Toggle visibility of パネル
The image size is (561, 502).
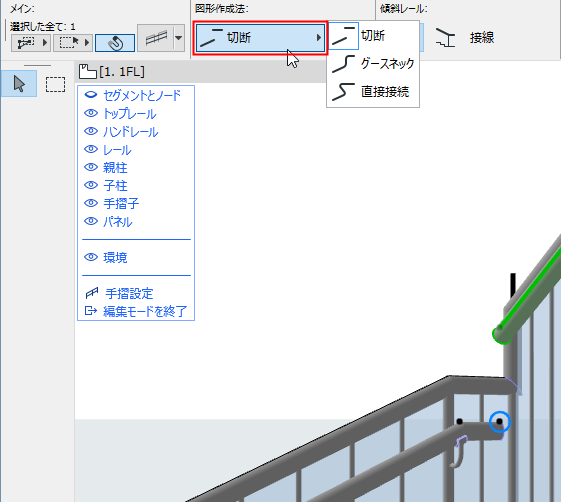point(91,221)
